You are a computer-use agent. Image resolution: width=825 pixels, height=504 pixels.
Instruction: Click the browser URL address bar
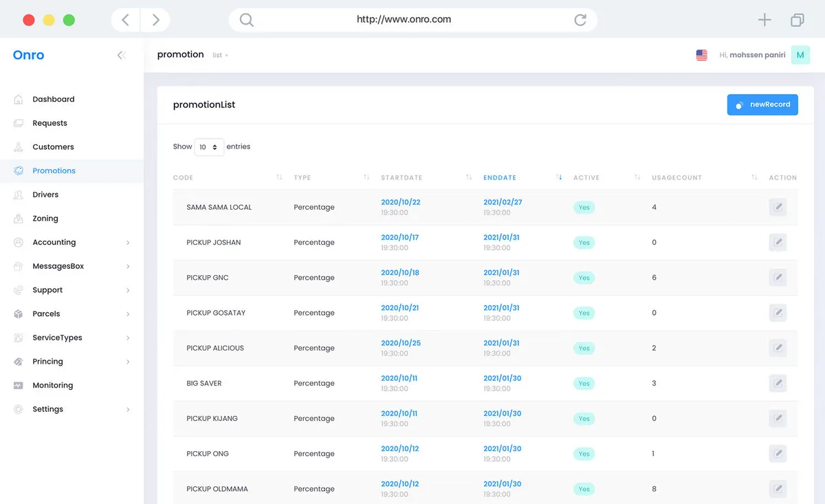click(404, 20)
